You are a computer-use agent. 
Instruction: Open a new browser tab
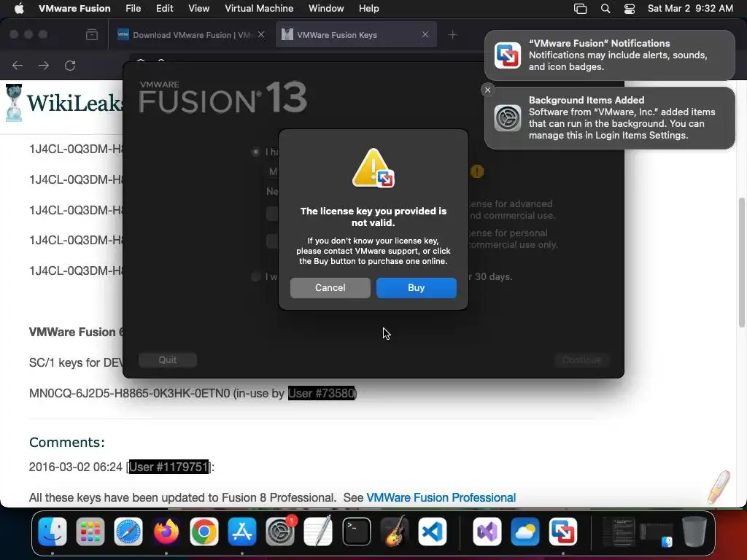pos(452,35)
